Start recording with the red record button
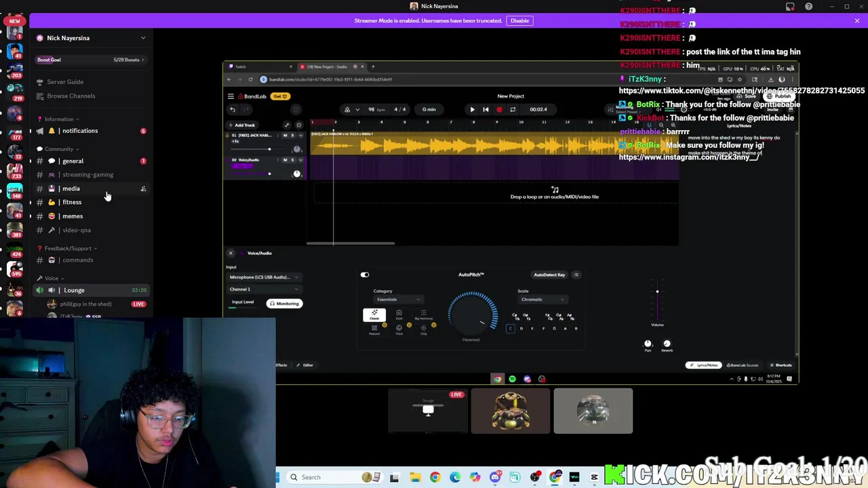 (x=499, y=109)
